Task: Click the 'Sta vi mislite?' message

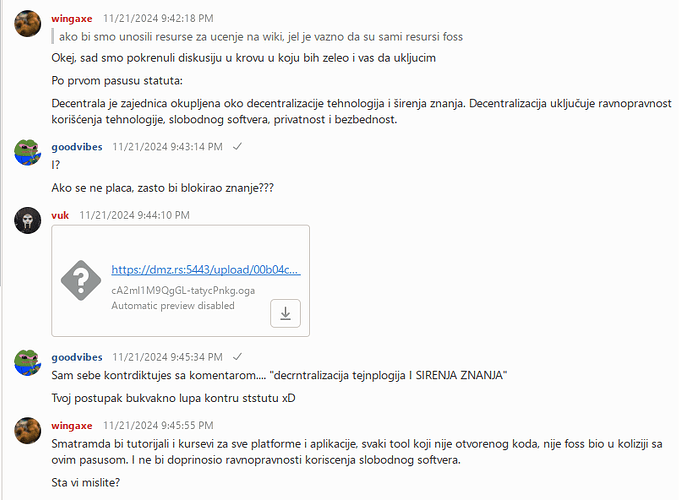Action: point(85,482)
